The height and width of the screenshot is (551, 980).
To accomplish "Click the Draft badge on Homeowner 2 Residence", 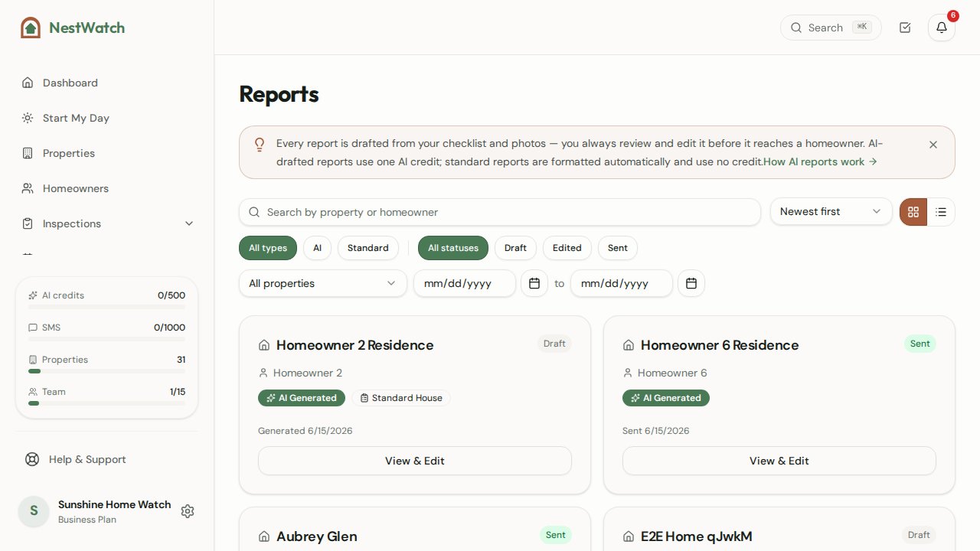I will click(554, 344).
